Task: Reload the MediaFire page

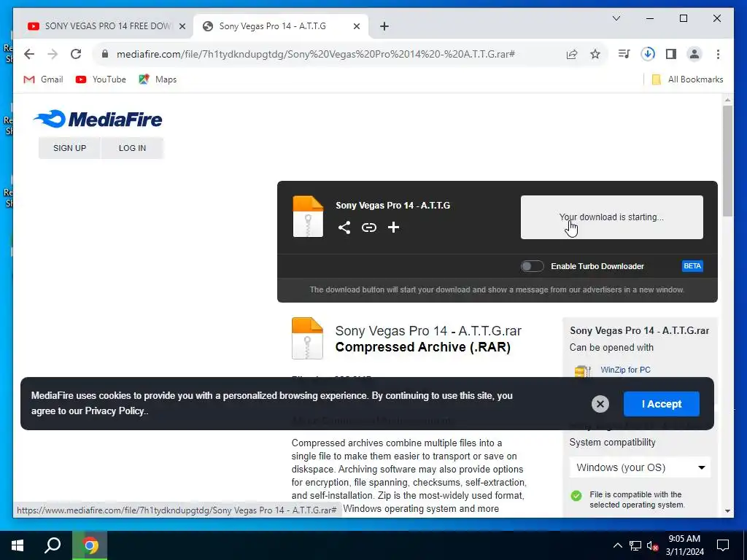Action: click(76, 54)
